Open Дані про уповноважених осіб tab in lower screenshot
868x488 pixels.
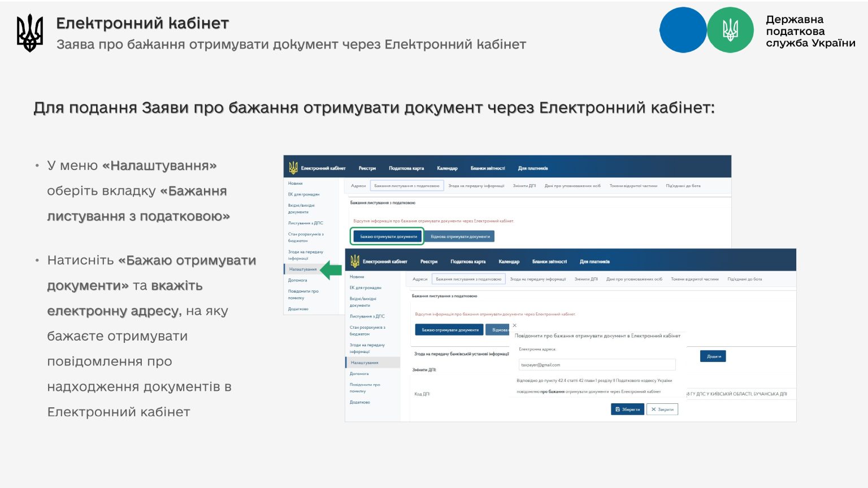pyautogui.click(x=634, y=279)
